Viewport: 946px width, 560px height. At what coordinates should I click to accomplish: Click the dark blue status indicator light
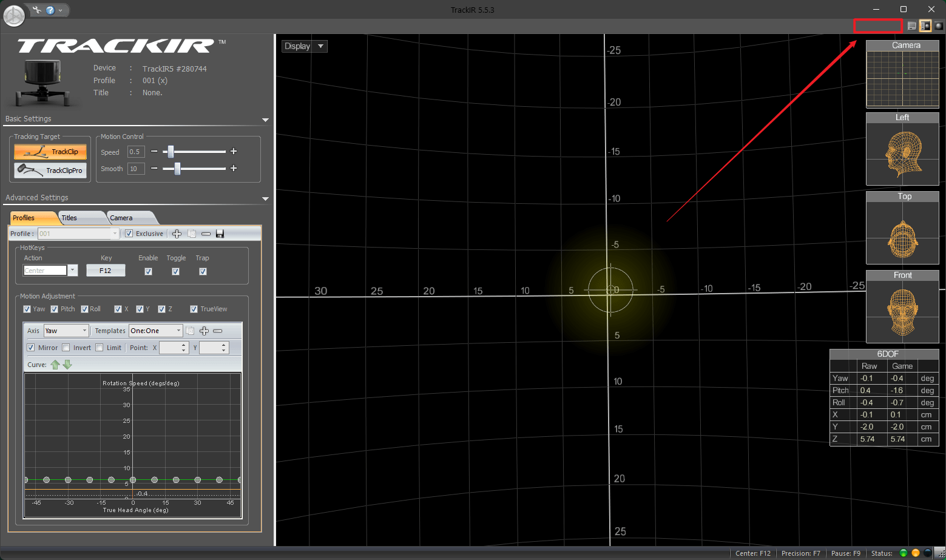[x=928, y=553]
